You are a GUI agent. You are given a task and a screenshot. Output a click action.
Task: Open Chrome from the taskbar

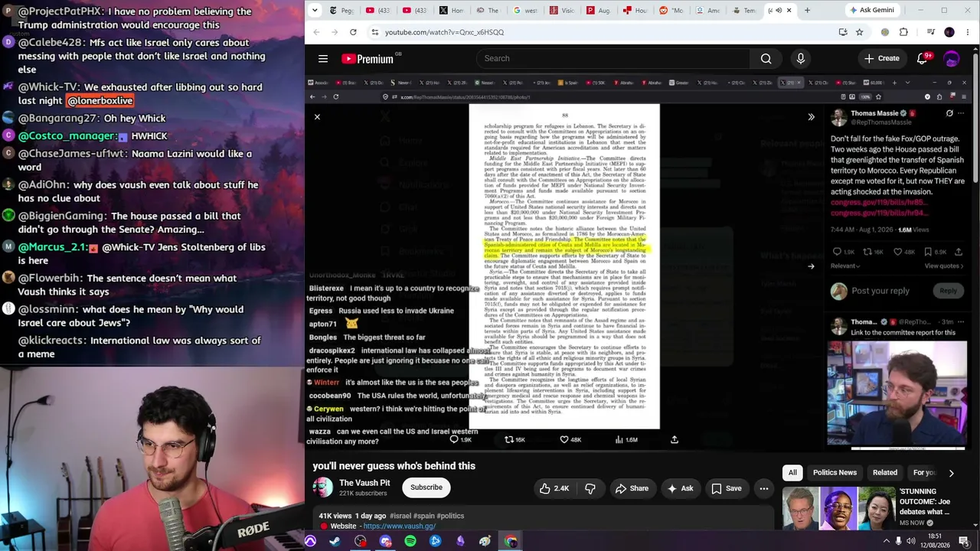point(511,541)
